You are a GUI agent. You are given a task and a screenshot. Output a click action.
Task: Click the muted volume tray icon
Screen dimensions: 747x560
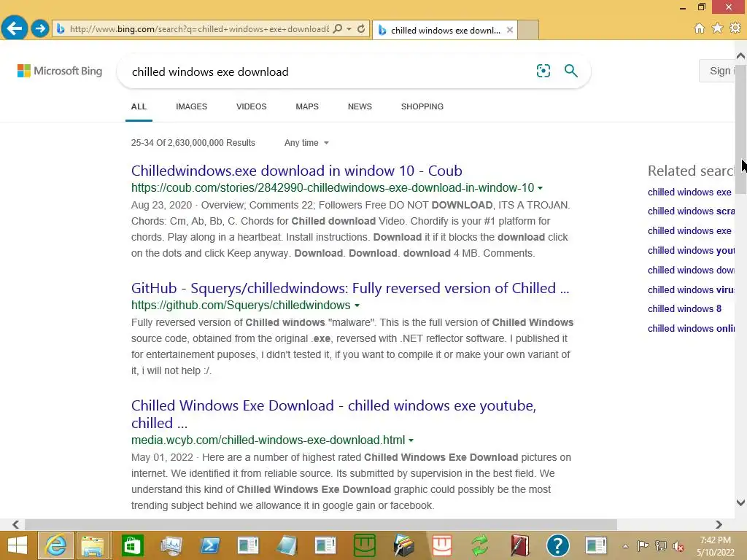tap(678, 546)
